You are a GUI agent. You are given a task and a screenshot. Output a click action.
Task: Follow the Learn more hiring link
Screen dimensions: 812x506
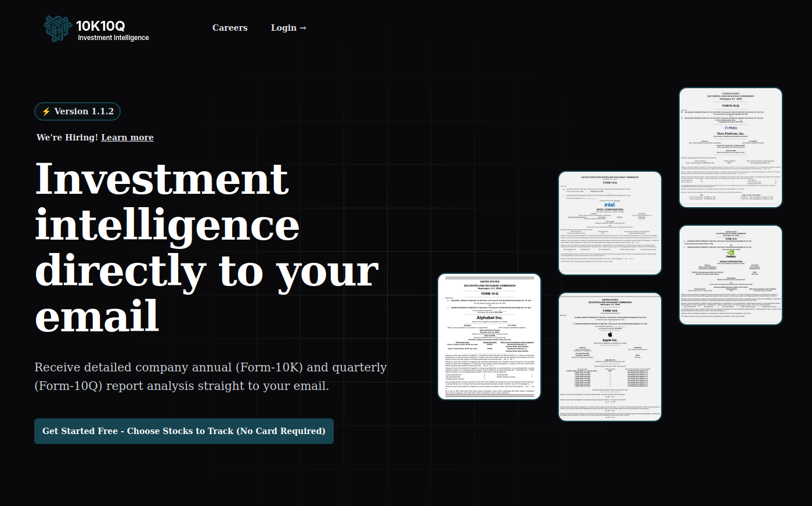click(x=127, y=138)
